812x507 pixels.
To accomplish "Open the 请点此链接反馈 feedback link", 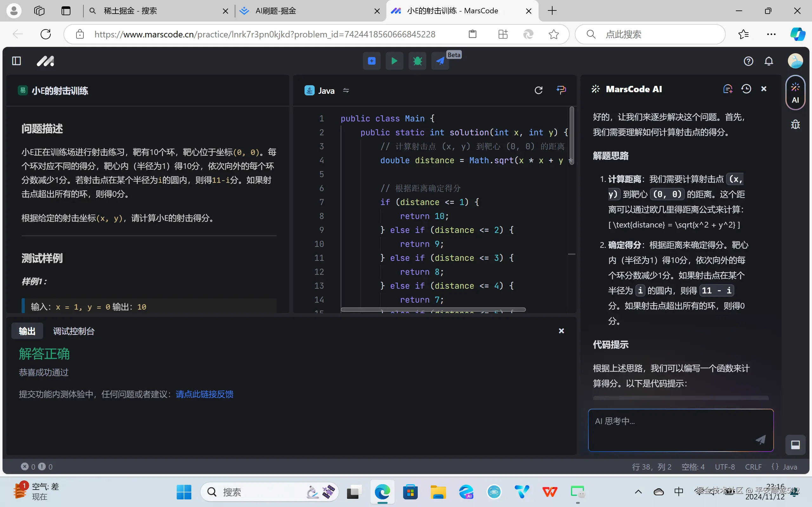I will 204,394.
